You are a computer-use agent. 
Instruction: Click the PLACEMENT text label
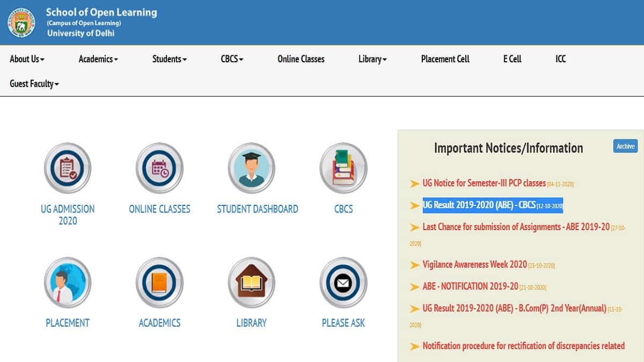pos(68,323)
